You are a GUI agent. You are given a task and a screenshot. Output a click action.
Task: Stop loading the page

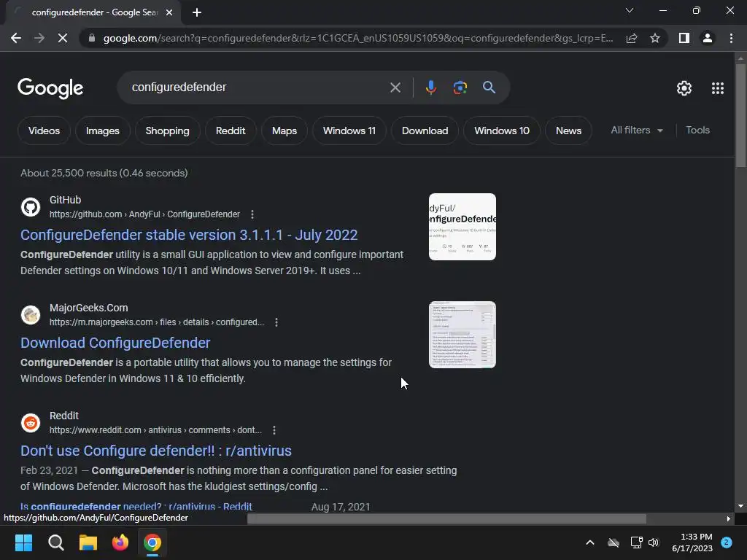63,38
